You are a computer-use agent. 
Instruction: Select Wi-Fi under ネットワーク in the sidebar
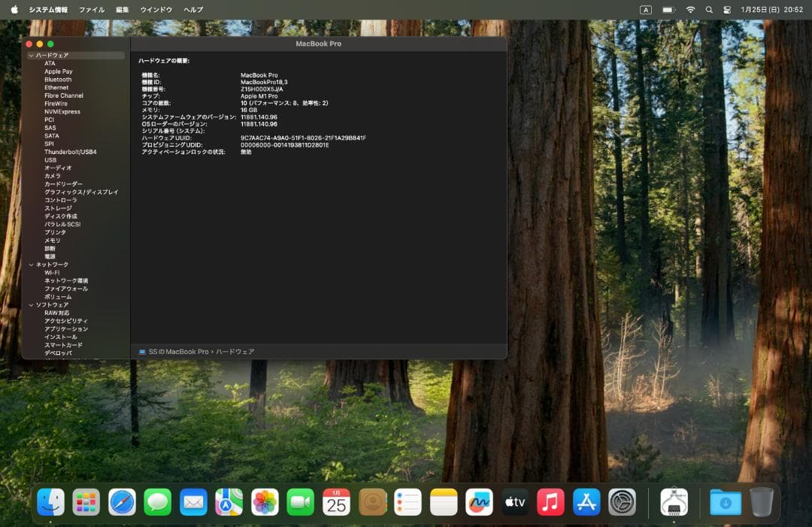(52, 272)
